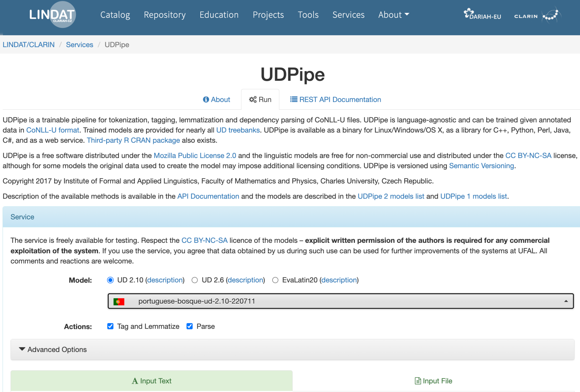
Task: Uncheck the Parse checkbox
Action: tap(190, 326)
